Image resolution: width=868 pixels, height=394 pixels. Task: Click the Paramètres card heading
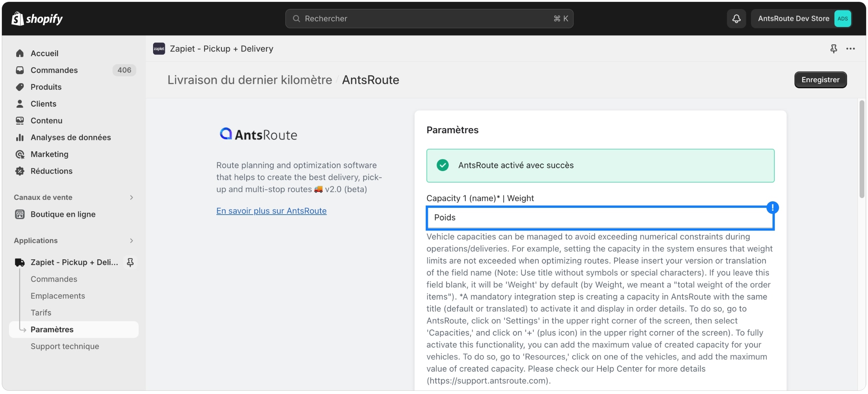click(x=452, y=130)
